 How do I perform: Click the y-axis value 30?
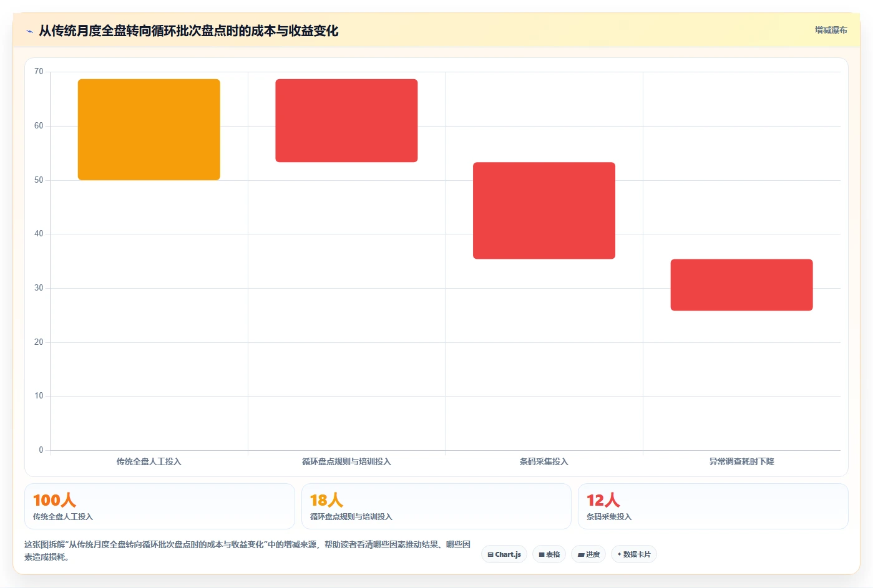(x=39, y=288)
